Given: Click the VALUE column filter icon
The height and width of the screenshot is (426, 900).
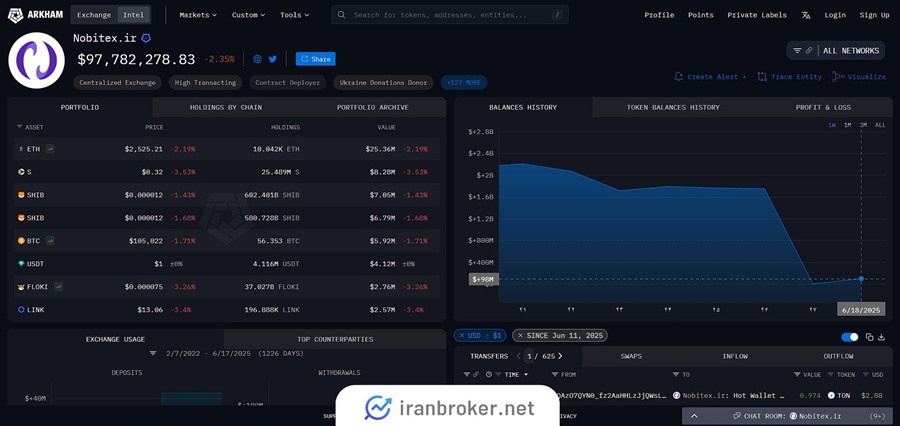Looking at the screenshot, I should pyautogui.click(x=797, y=375).
